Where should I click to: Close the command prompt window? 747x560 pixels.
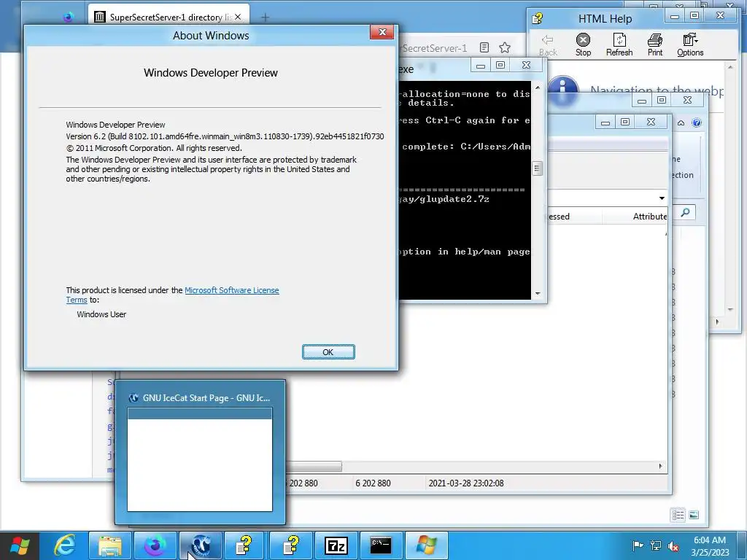click(x=526, y=65)
